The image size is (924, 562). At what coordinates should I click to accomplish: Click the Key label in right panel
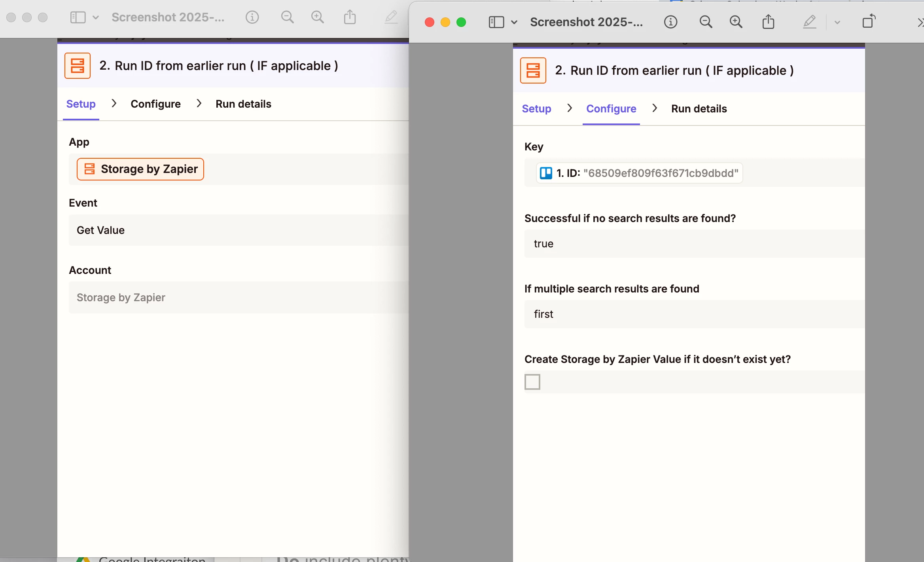click(x=534, y=147)
